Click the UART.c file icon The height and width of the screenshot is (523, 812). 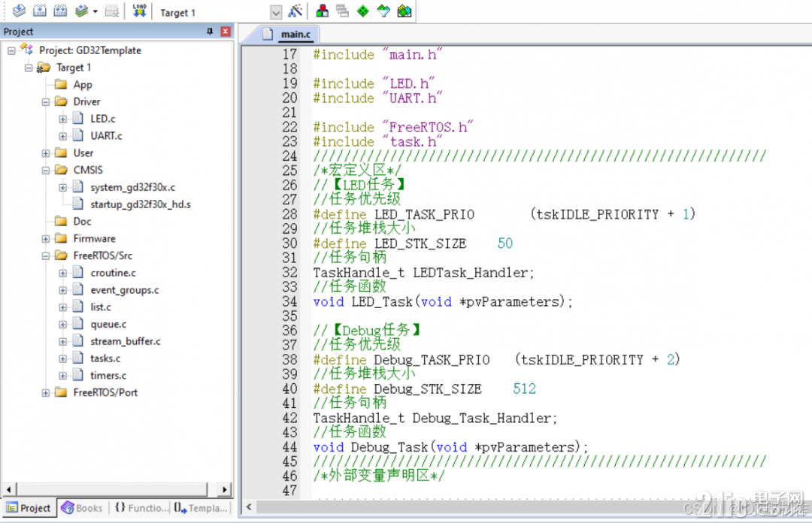click(78, 136)
